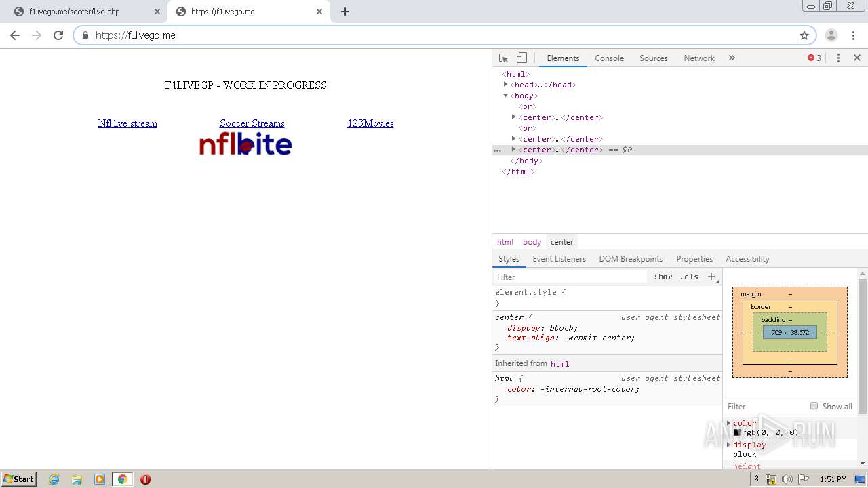Switch to the Elements tab
The width and height of the screenshot is (868, 488).
(x=563, y=58)
